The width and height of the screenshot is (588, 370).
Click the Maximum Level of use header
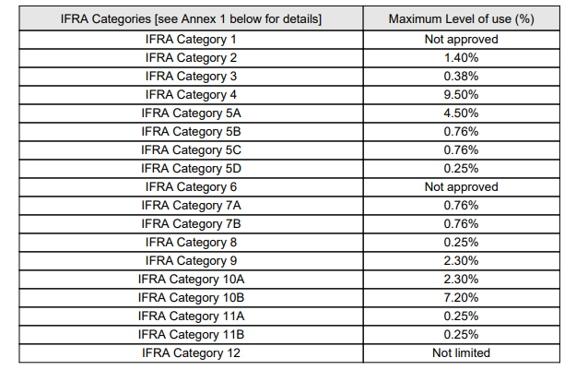click(461, 19)
